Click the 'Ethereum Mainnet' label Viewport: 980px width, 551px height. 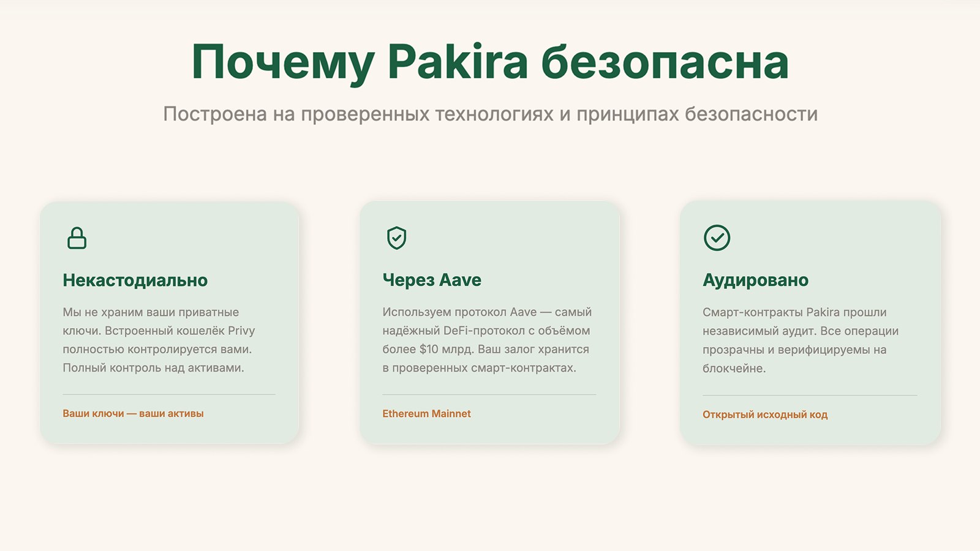[x=426, y=414]
